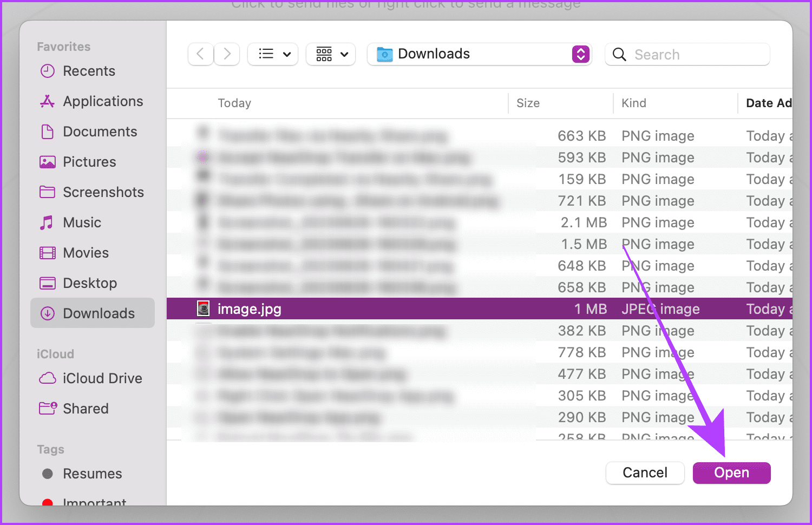This screenshot has width=812, height=525.
Task: Click the Music note icon
Action: click(x=47, y=222)
